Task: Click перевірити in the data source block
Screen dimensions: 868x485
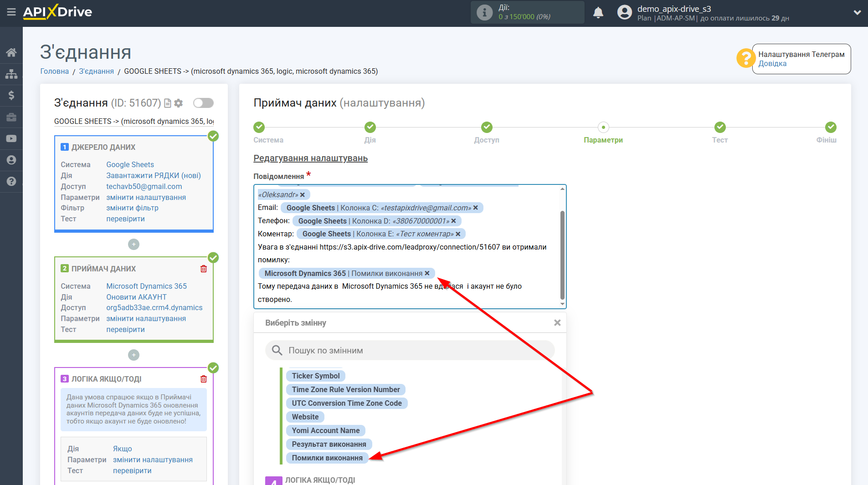Action: (x=125, y=219)
